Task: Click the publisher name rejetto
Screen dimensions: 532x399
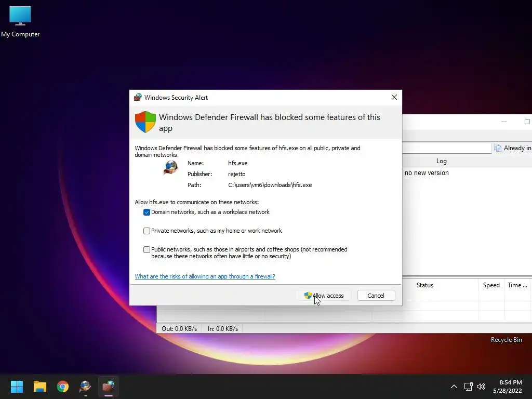Action: [x=237, y=174]
